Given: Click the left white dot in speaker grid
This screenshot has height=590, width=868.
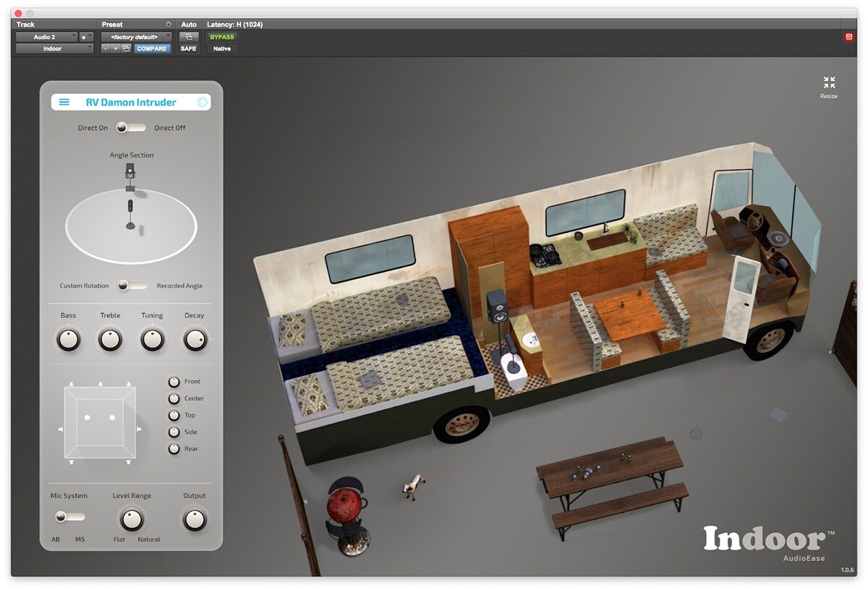Looking at the screenshot, I should pyautogui.click(x=87, y=417).
